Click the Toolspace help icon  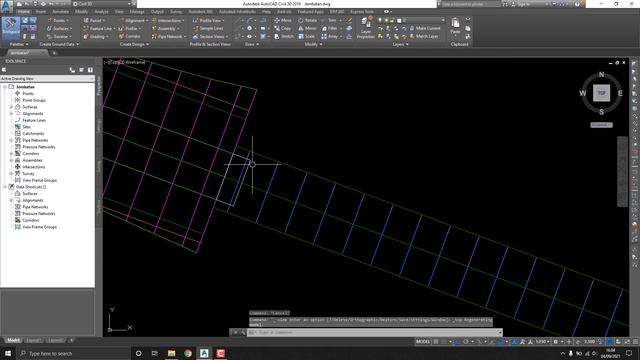(x=90, y=70)
